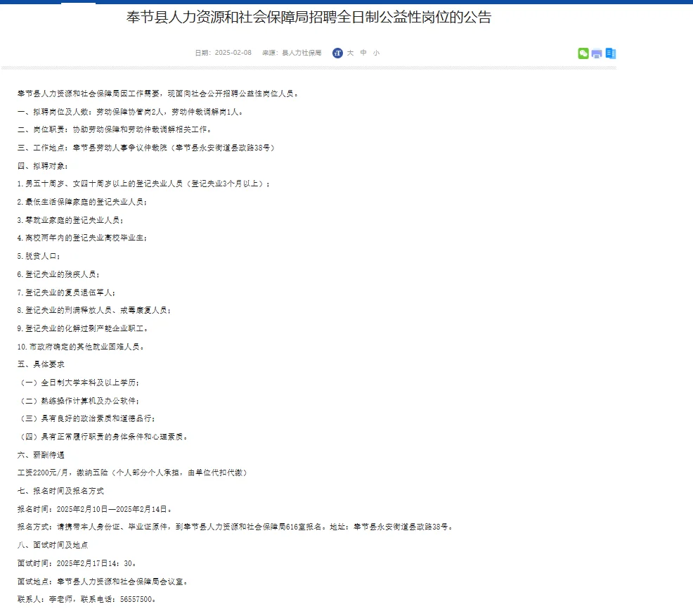Open the blue document copy icon

click(x=610, y=53)
